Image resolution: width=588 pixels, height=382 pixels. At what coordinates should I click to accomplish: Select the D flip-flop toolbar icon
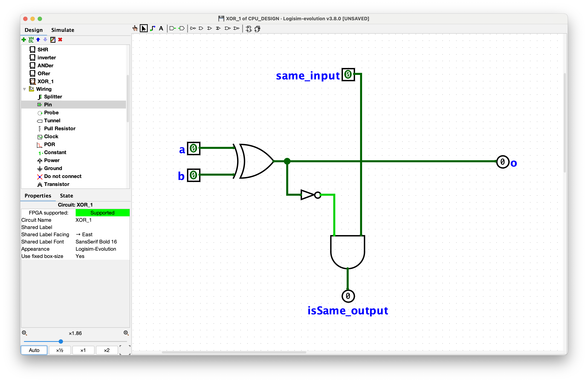click(x=249, y=29)
